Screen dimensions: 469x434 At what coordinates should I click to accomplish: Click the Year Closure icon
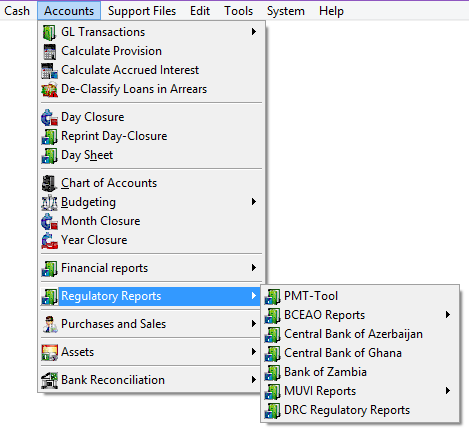pos(49,240)
